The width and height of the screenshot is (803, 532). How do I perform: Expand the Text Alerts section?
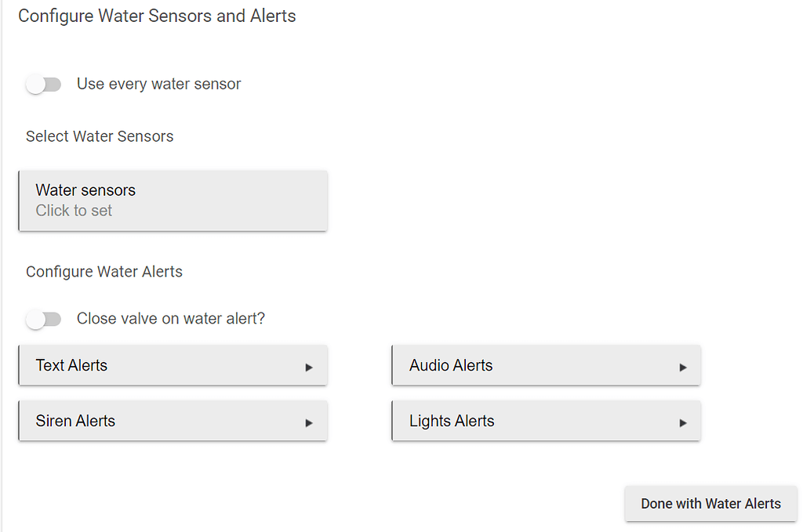[173, 365]
